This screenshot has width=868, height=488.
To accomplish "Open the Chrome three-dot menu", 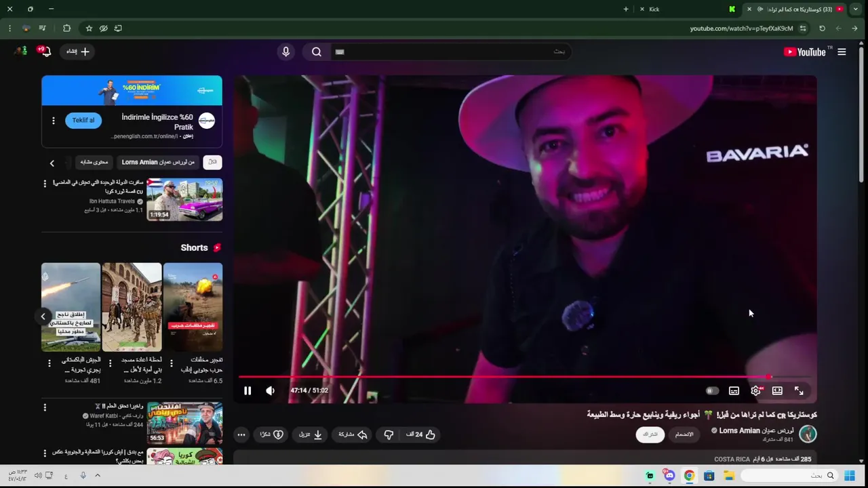I will [x=9, y=28].
